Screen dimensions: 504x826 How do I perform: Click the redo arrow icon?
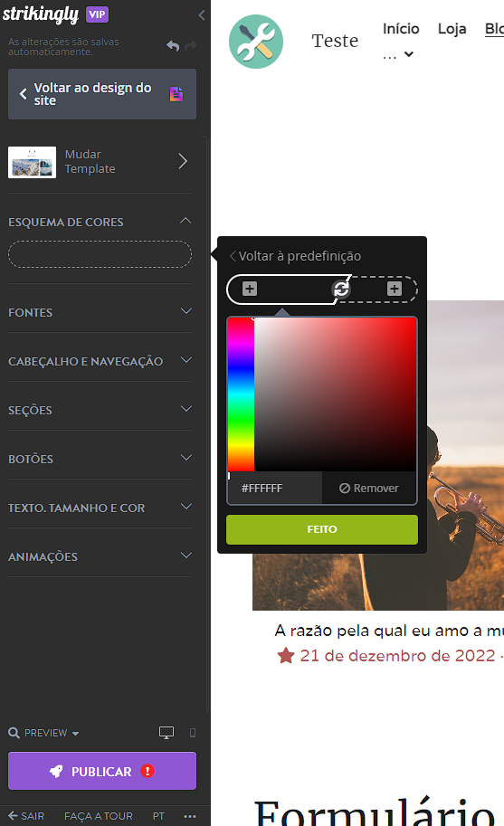[191, 46]
